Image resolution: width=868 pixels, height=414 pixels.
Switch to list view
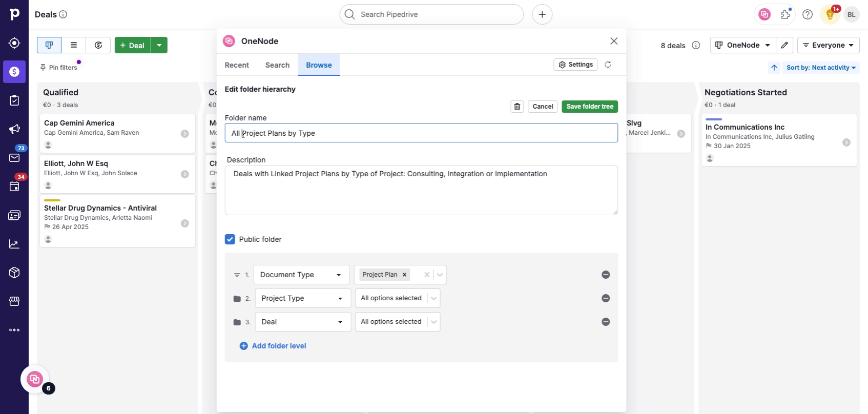[74, 45]
